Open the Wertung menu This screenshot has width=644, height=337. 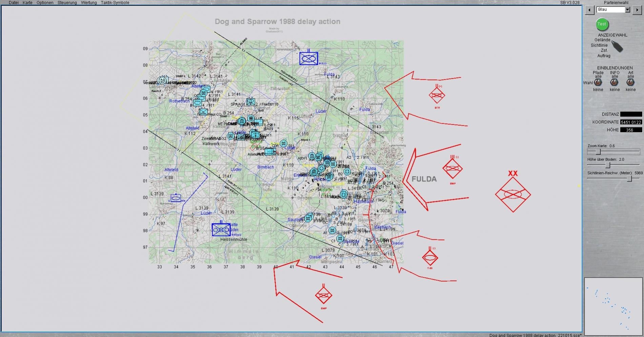[x=89, y=2]
